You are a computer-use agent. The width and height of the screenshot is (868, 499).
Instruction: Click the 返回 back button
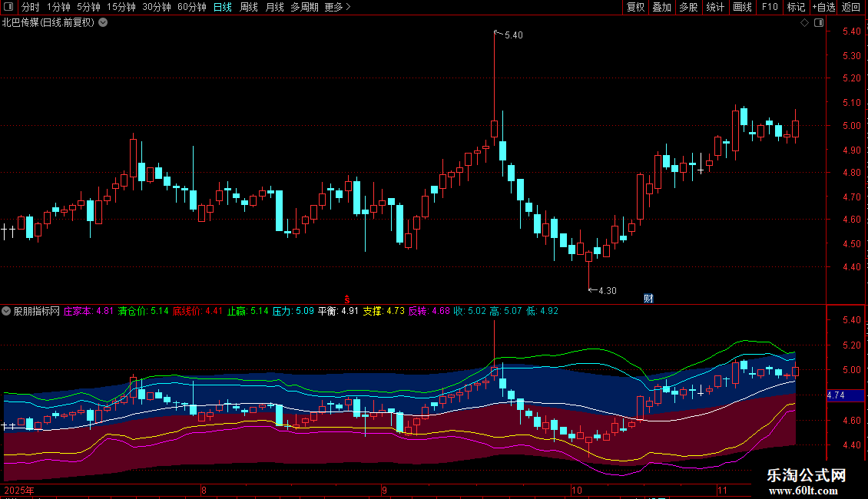point(851,8)
